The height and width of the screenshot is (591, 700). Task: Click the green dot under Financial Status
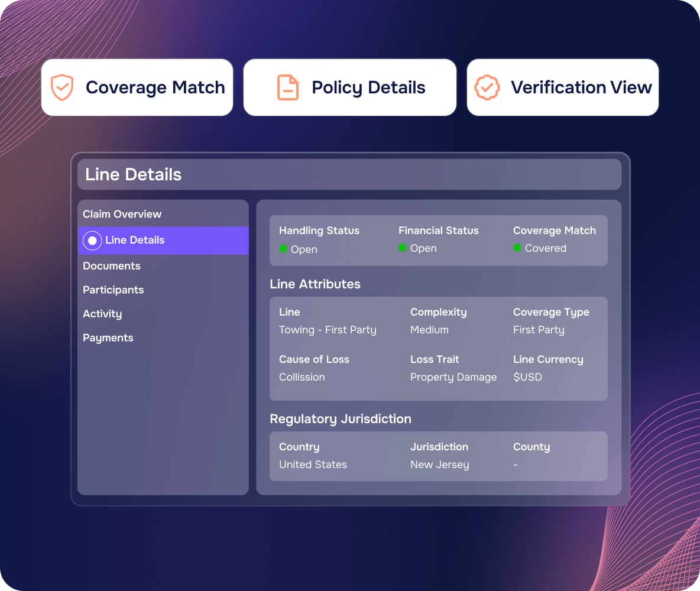(403, 248)
